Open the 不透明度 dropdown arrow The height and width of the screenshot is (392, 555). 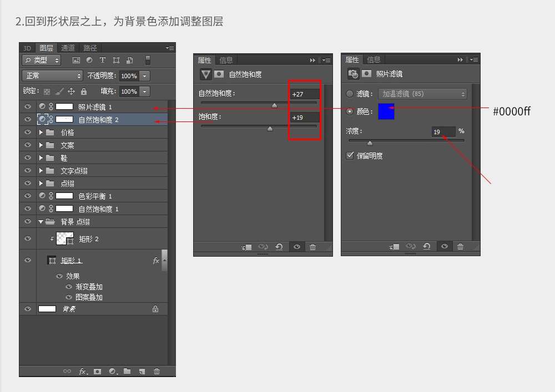(x=145, y=75)
